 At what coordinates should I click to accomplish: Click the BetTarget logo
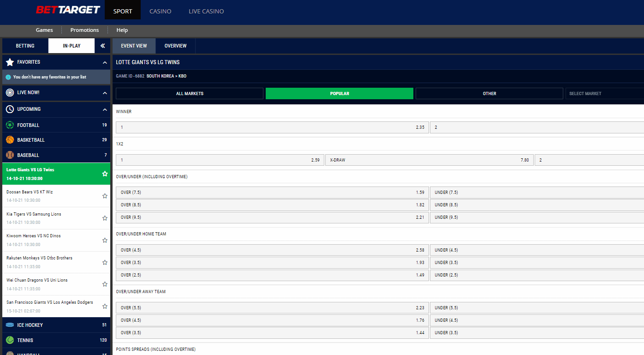click(x=68, y=10)
